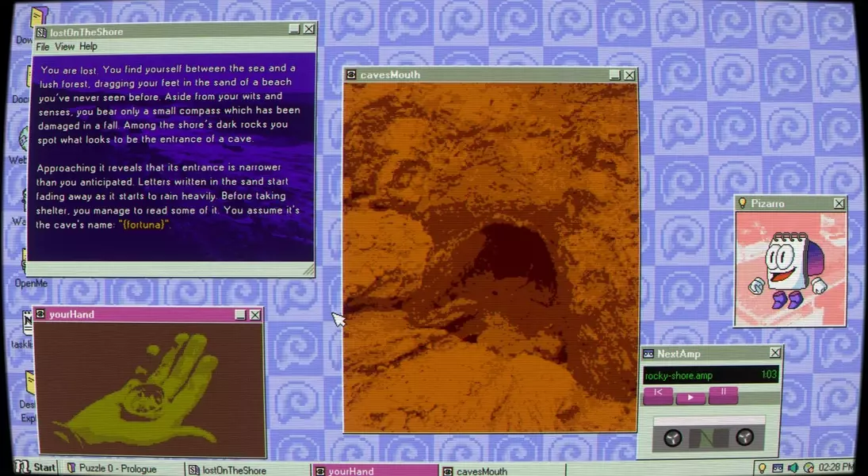This screenshot has height=476, width=868.
Task: Close the NextAmp player window
Action: [x=775, y=352]
